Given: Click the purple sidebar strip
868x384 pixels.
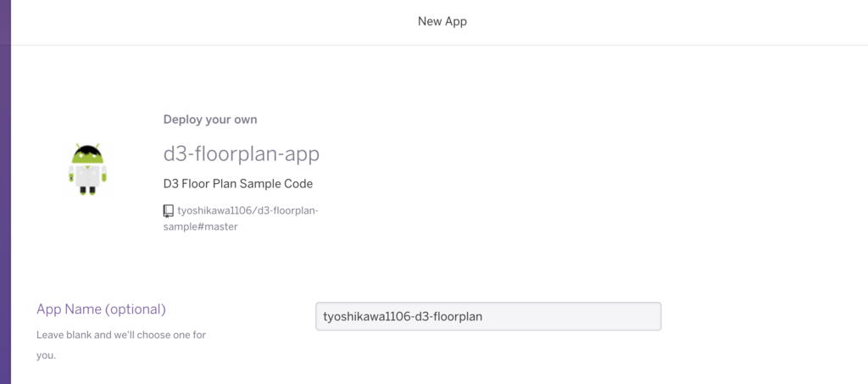Looking at the screenshot, I should [x=6, y=192].
